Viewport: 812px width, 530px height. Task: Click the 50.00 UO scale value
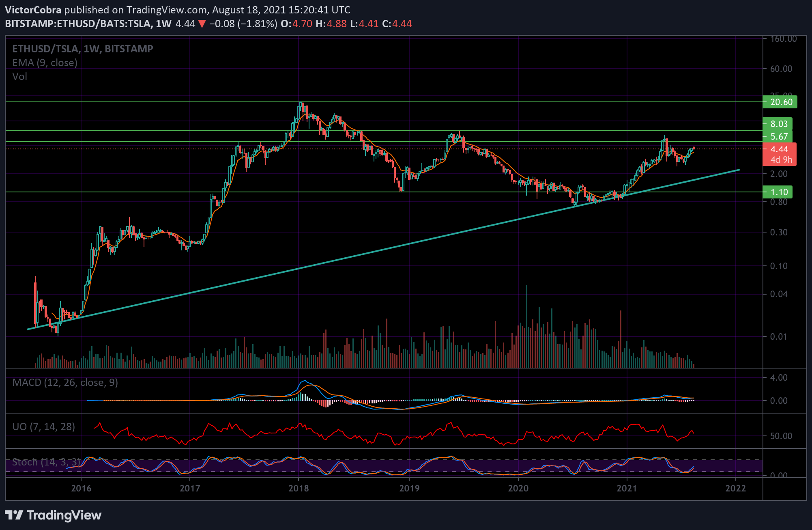click(x=781, y=436)
